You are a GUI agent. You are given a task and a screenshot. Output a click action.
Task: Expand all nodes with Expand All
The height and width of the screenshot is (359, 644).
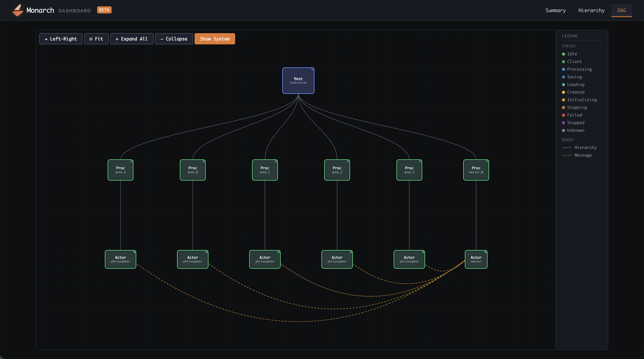click(x=132, y=39)
